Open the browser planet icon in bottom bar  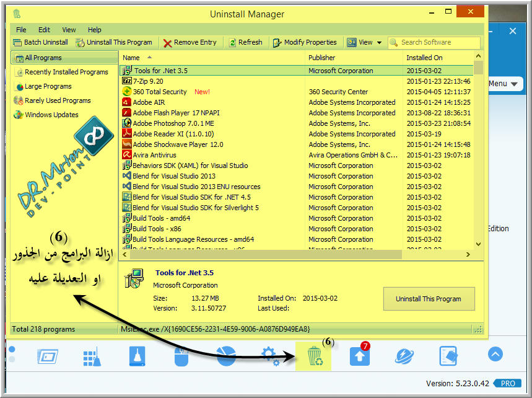[x=403, y=356]
